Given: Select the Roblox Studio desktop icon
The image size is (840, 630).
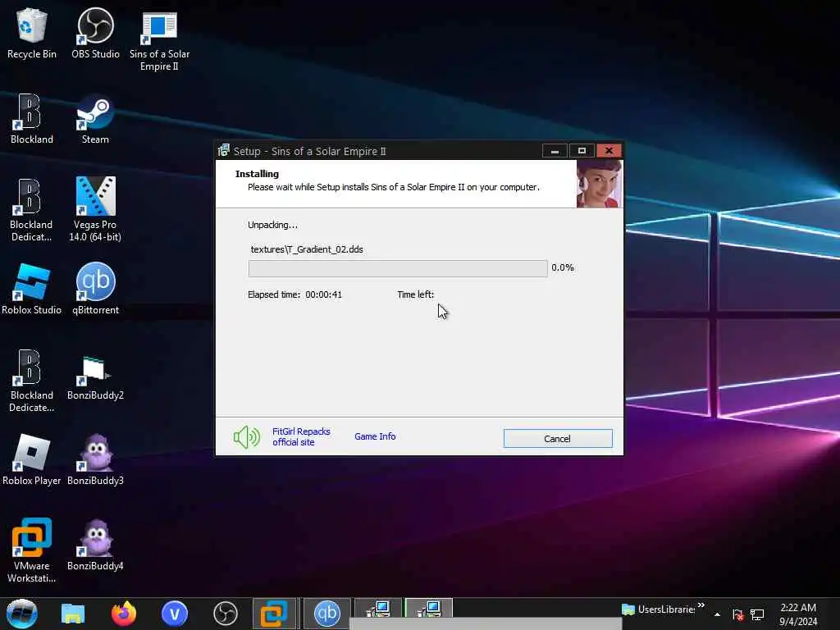Looking at the screenshot, I should 32,290.
